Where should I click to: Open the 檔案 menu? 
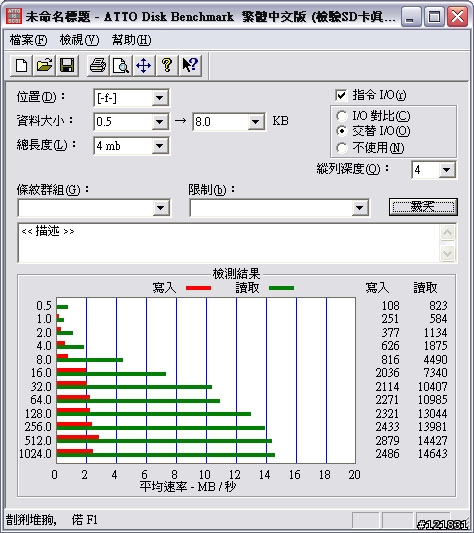[28, 40]
